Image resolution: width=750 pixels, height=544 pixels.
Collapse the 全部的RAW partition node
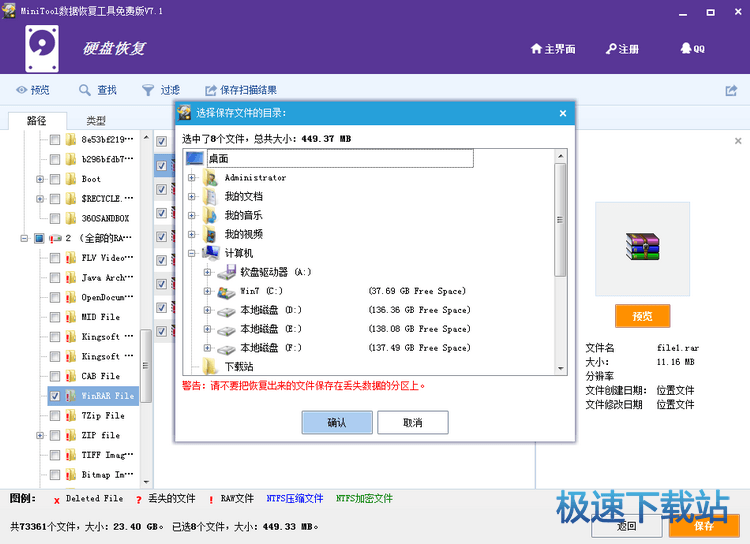coord(24,238)
